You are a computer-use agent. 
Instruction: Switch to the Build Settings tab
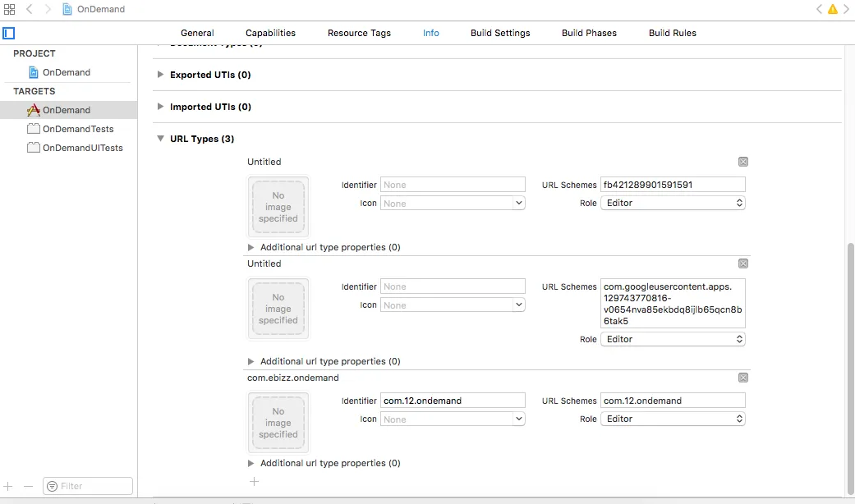[x=500, y=33]
